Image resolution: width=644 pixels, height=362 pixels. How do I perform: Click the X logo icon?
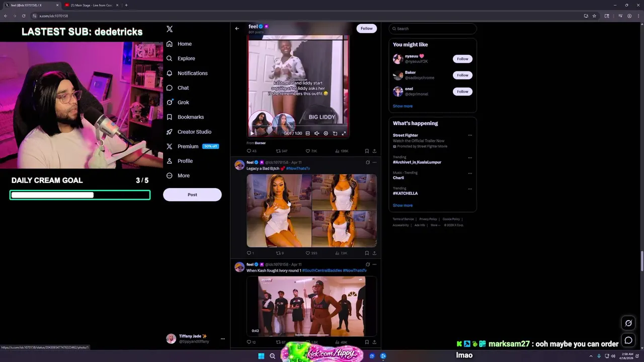coord(170,29)
